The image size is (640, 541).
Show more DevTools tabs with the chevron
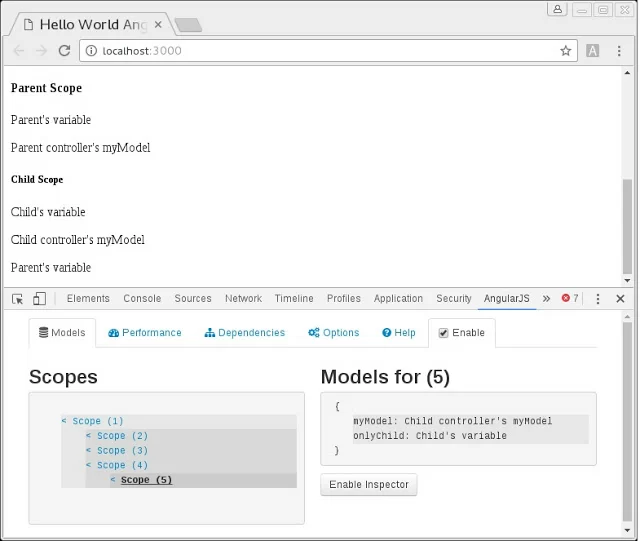(x=546, y=299)
